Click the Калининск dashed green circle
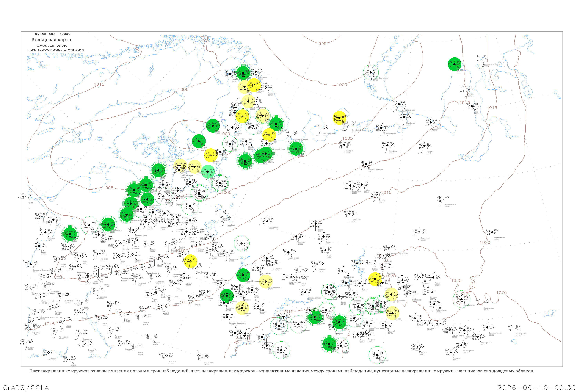Viewport: 588px width, 392px height. click(377, 355)
